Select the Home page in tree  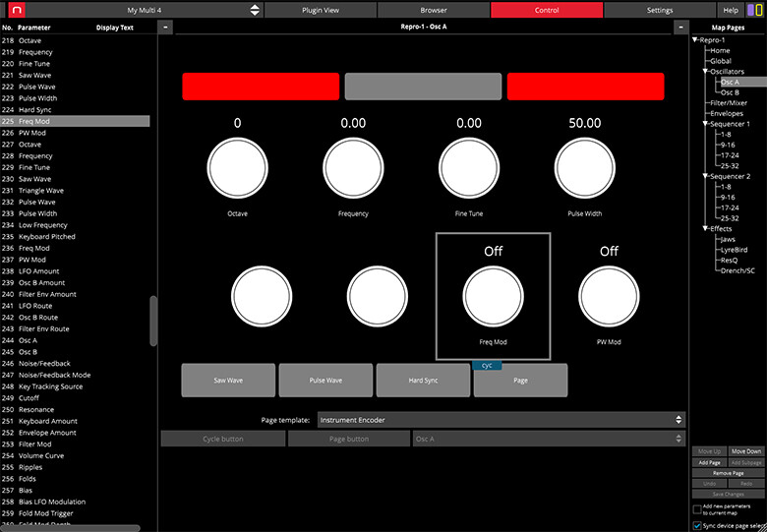[x=720, y=50]
